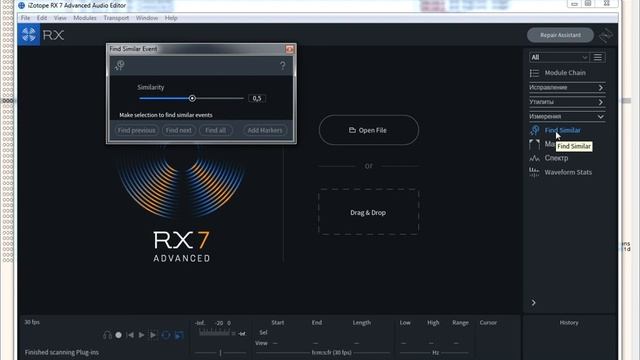Click the iZotope RX logo icon

(29, 35)
